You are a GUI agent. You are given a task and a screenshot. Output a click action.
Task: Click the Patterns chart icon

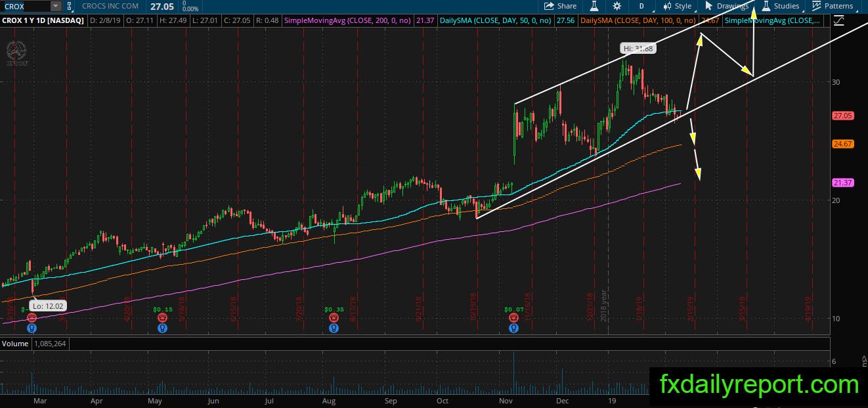[817, 6]
